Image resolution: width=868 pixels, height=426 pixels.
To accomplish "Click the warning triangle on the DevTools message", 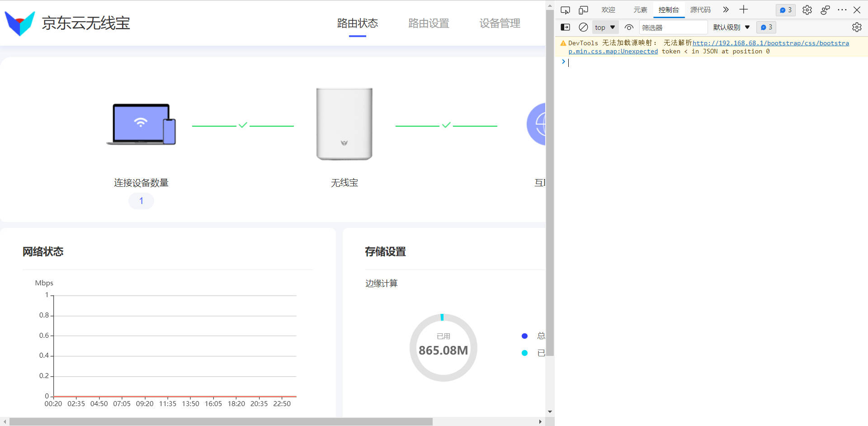I will [563, 43].
